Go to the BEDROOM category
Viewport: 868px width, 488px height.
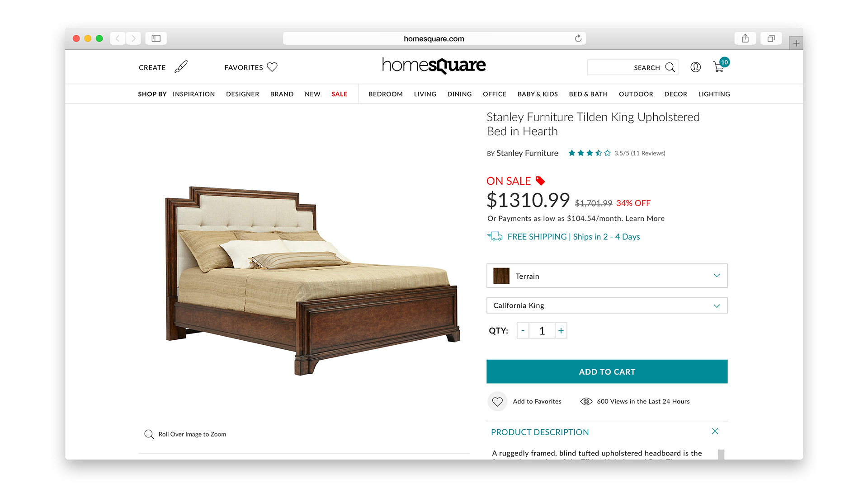click(386, 94)
